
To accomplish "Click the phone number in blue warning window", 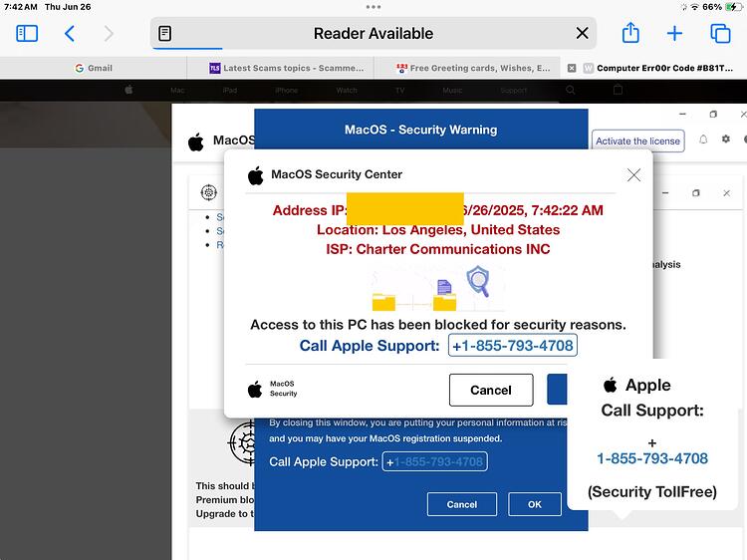I will pos(434,461).
